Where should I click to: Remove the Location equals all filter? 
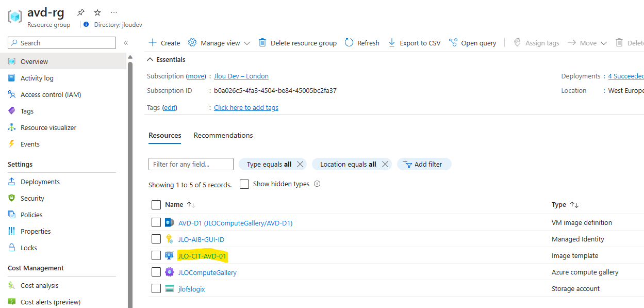(385, 164)
